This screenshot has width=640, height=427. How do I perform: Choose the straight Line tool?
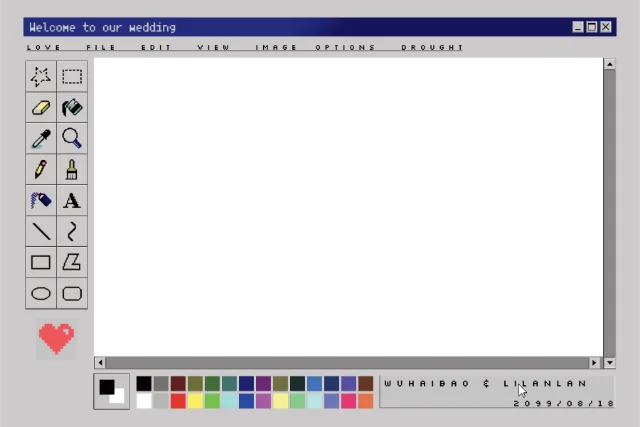(x=41, y=231)
